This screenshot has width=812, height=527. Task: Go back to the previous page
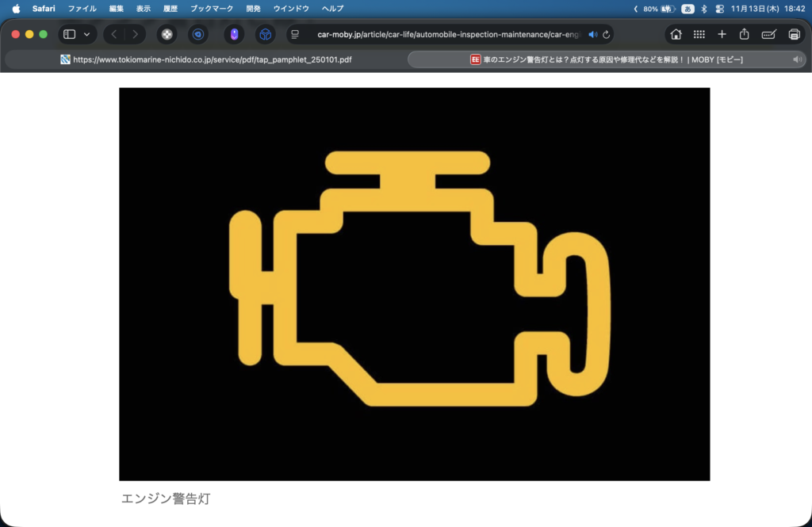click(114, 34)
